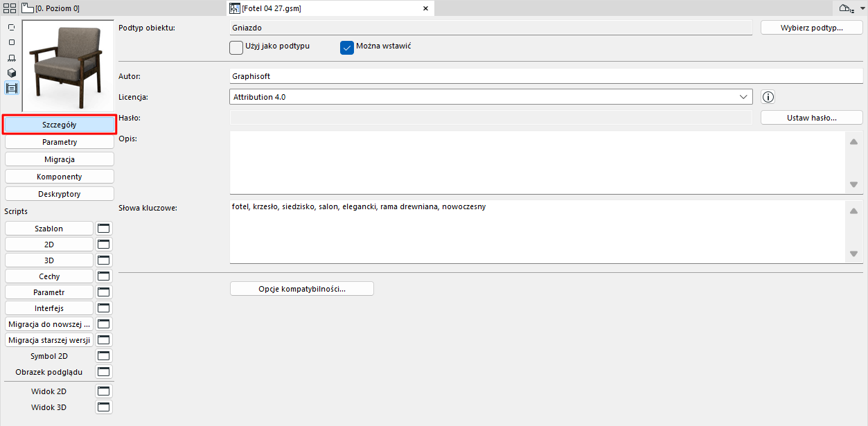
Task: Select the 3D view cube icon
Action: coord(11,73)
